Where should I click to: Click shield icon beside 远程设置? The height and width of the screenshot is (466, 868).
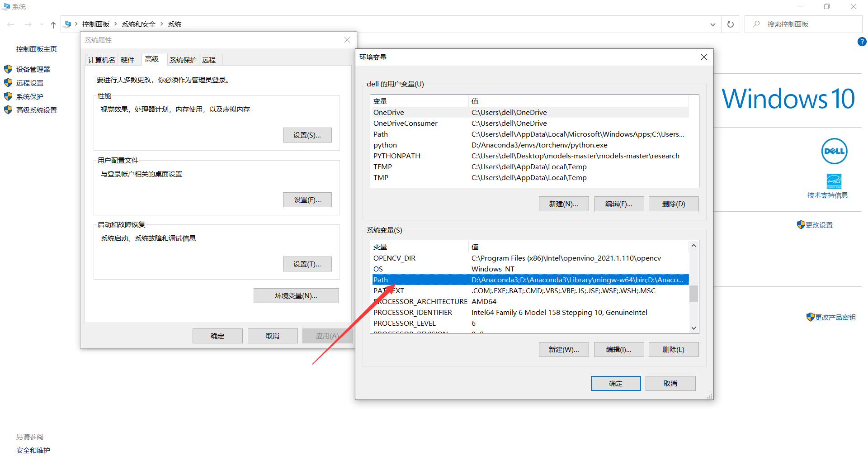[x=8, y=83]
